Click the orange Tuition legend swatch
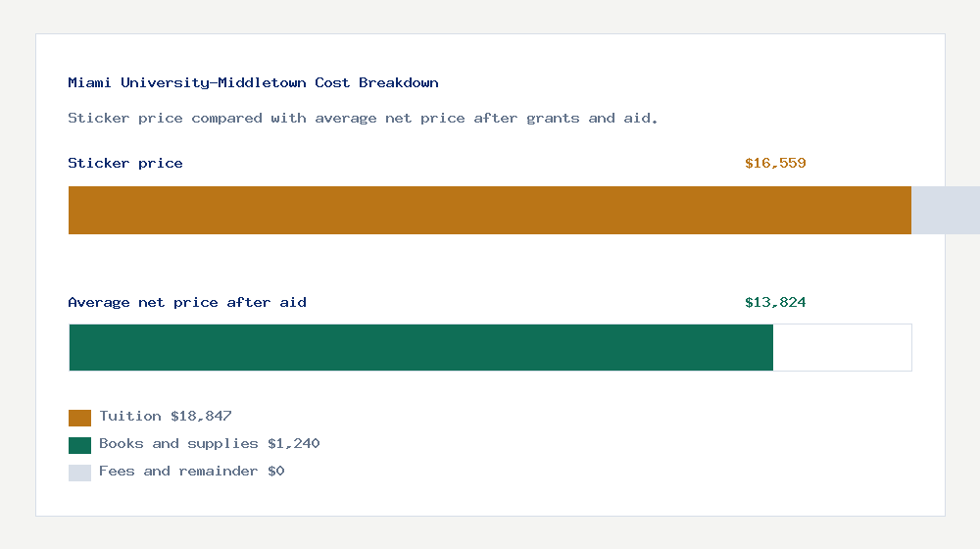 [79, 418]
